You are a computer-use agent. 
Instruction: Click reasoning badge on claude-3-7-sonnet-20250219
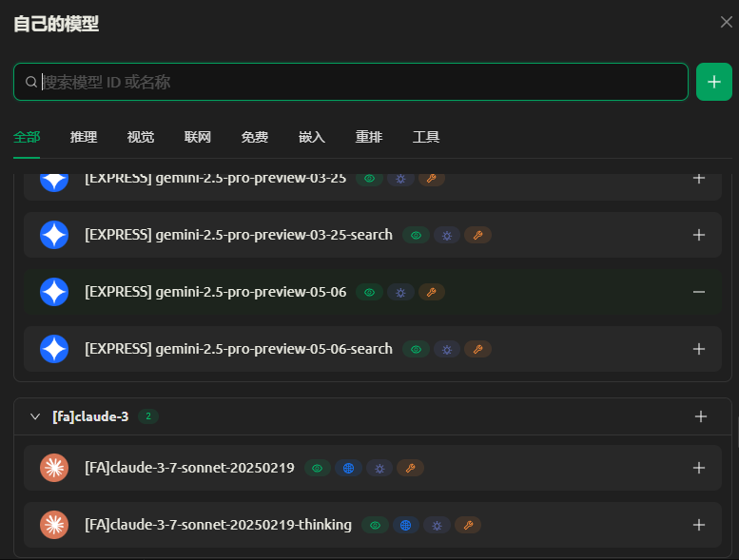(x=379, y=468)
